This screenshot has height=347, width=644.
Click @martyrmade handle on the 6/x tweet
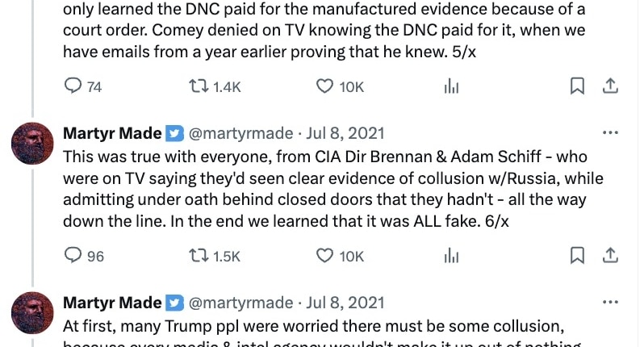[240, 133]
